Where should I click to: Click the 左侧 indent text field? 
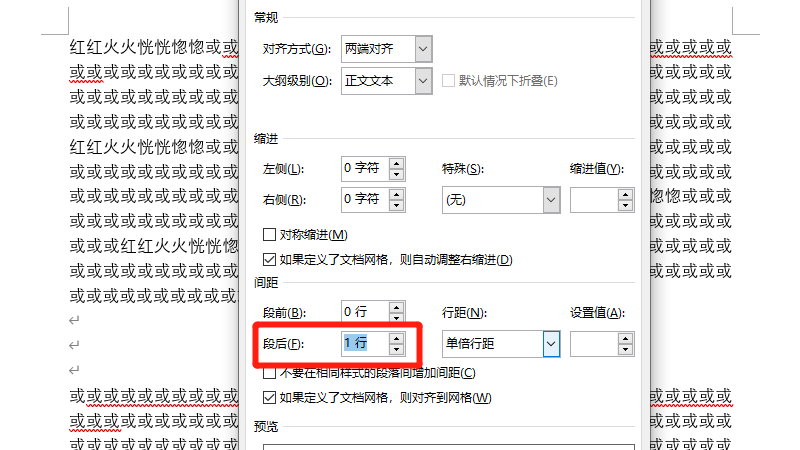(364, 168)
